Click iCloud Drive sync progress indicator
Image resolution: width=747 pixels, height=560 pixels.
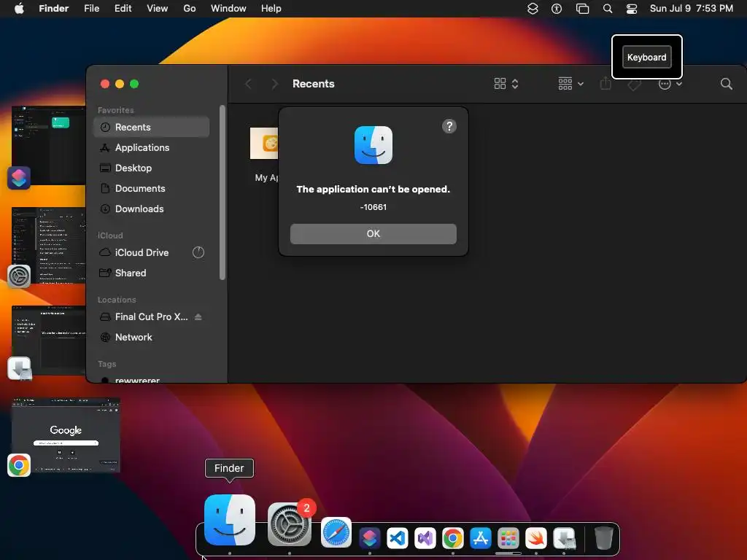[x=198, y=252]
